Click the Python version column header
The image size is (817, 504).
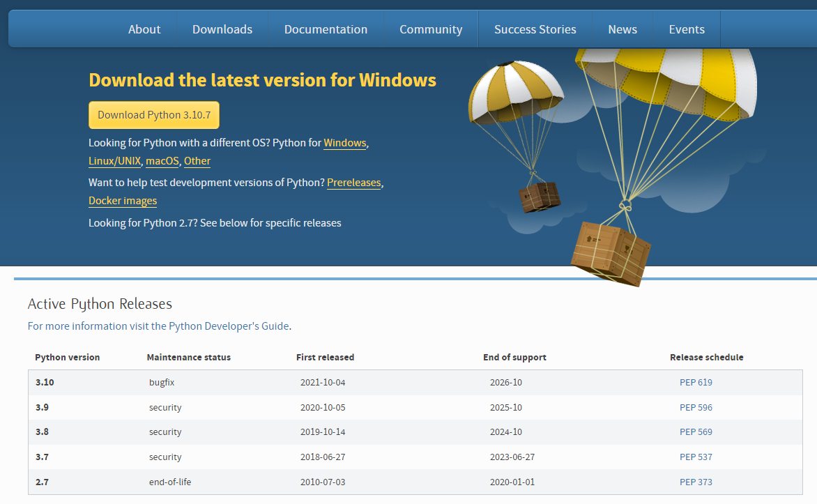[x=67, y=357]
